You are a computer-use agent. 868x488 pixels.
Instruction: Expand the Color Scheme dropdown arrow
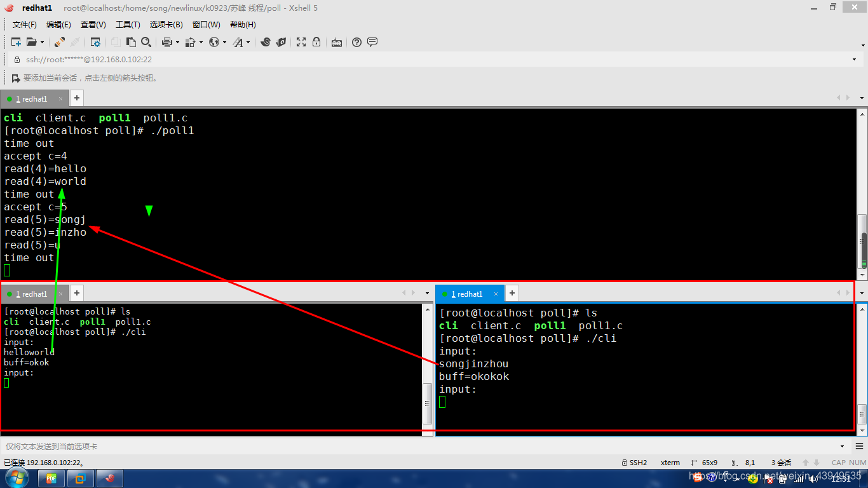(201, 43)
